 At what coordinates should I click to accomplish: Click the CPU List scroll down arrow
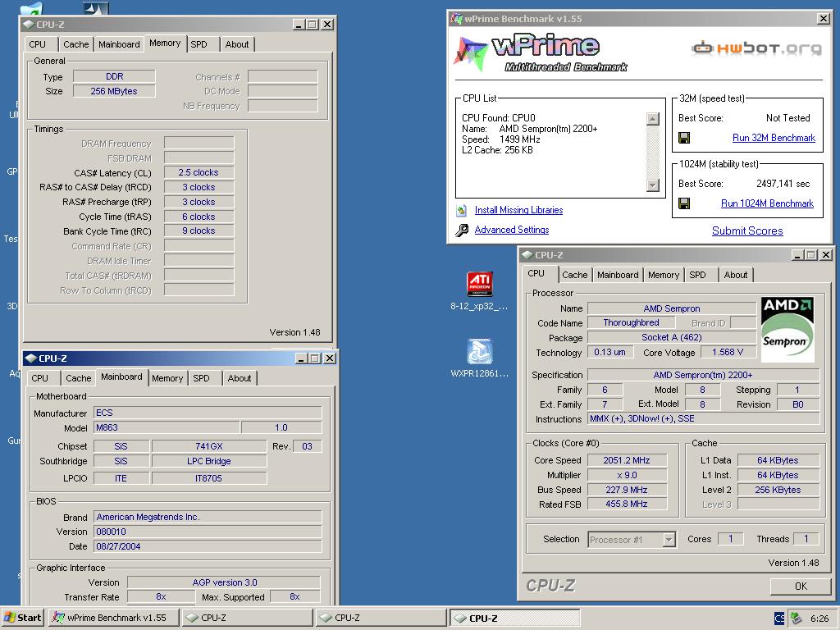tap(652, 185)
